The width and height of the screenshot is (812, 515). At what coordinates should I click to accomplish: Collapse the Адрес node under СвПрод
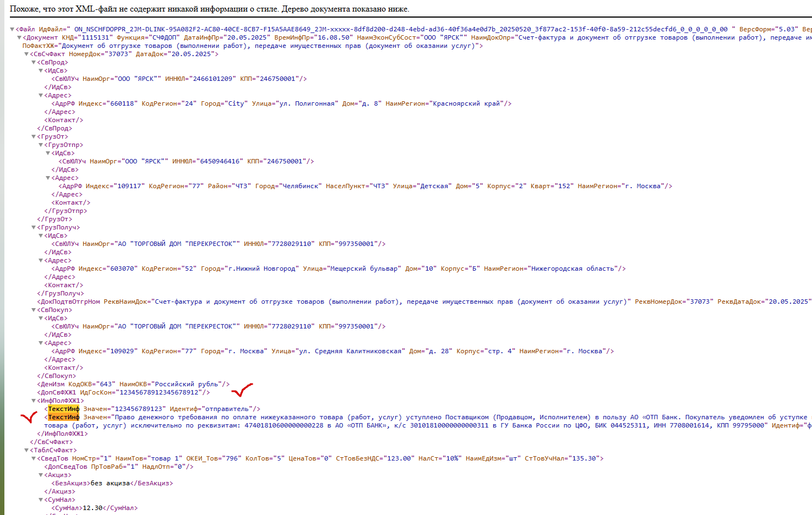[41, 95]
